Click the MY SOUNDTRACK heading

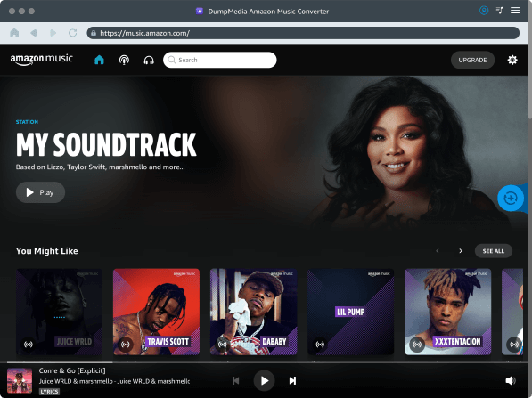tap(106, 144)
